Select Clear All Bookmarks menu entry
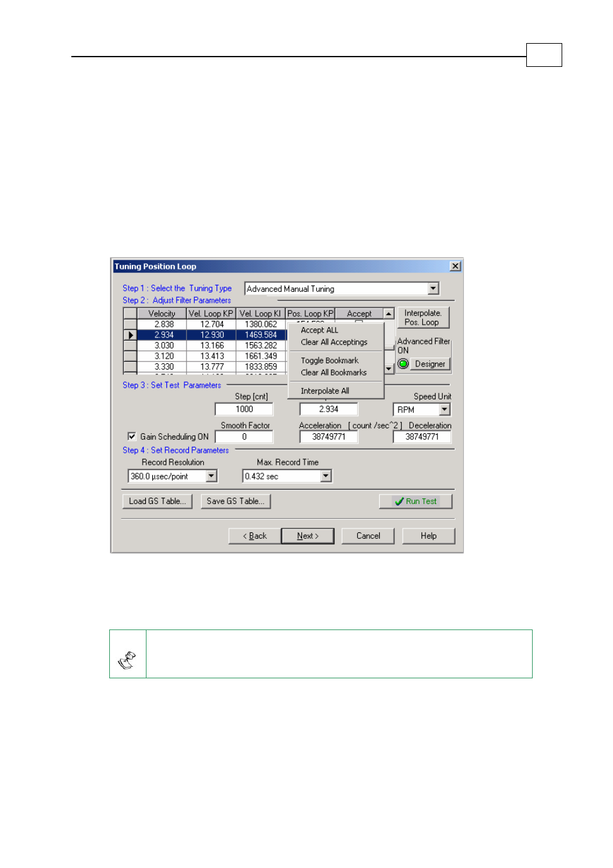Viewport: 613px width, 868px height. click(x=336, y=372)
